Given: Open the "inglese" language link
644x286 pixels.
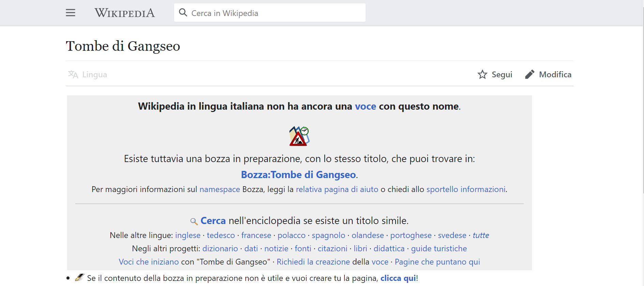Looking at the screenshot, I should pyautogui.click(x=188, y=235).
